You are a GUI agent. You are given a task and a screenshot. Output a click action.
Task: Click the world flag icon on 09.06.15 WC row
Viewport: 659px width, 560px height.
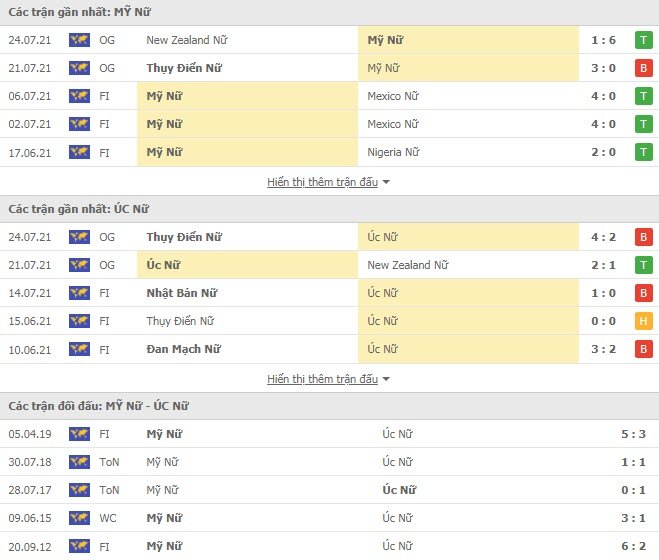pos(79,518)
